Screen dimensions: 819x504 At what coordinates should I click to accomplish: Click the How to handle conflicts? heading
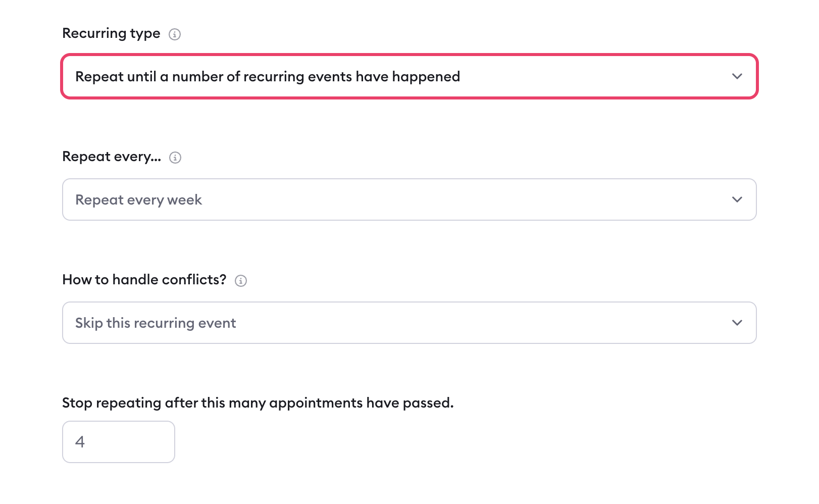point(144,279)
